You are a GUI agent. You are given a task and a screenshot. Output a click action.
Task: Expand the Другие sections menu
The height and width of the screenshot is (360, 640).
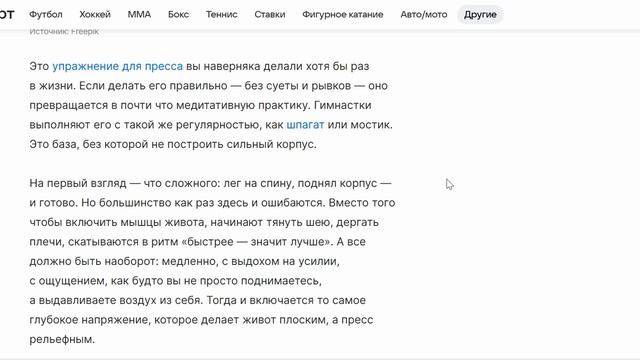(x=480, y=14)
